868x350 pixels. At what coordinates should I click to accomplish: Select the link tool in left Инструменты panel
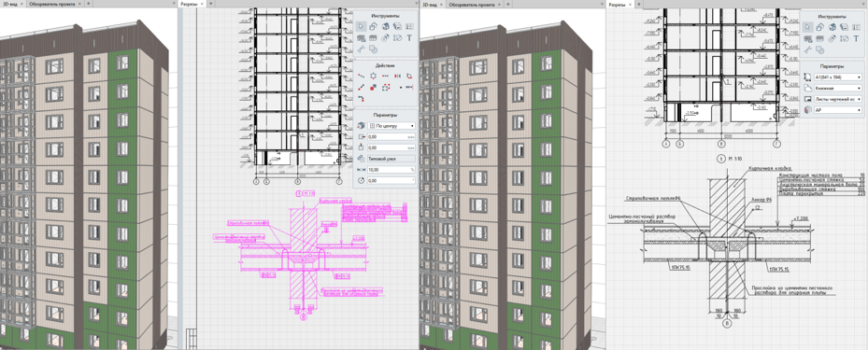[x=385, y=38]
